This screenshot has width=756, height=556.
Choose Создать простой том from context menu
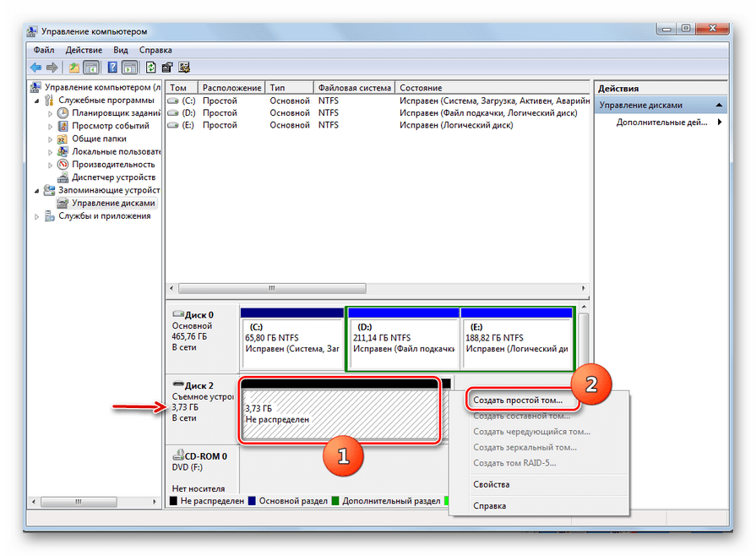coord(518,400)
